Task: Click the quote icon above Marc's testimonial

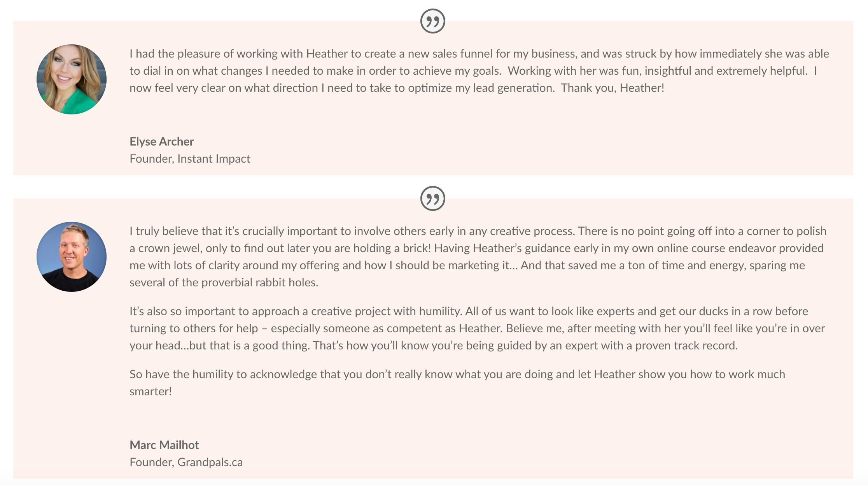Action: [433, 198]
